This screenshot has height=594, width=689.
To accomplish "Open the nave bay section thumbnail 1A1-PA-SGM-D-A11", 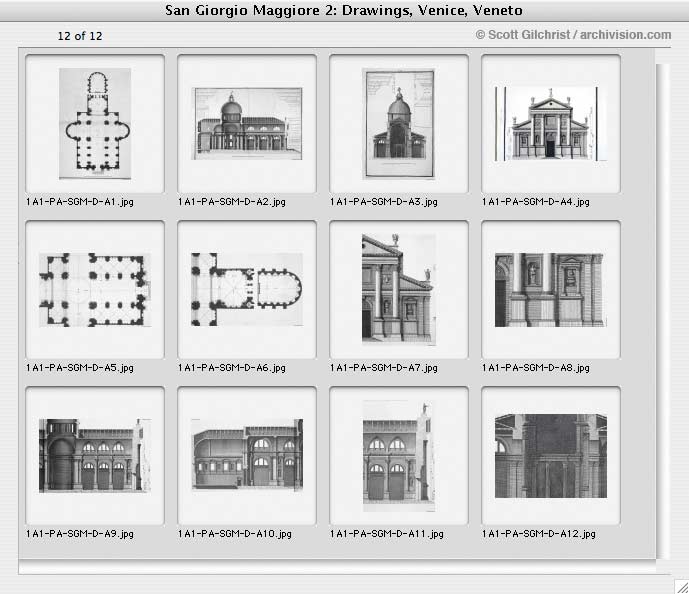I will click(x=399, y=456).
